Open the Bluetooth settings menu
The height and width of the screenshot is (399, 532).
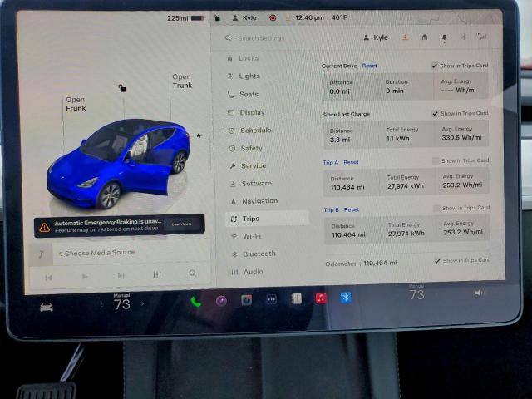click(254, 254)
